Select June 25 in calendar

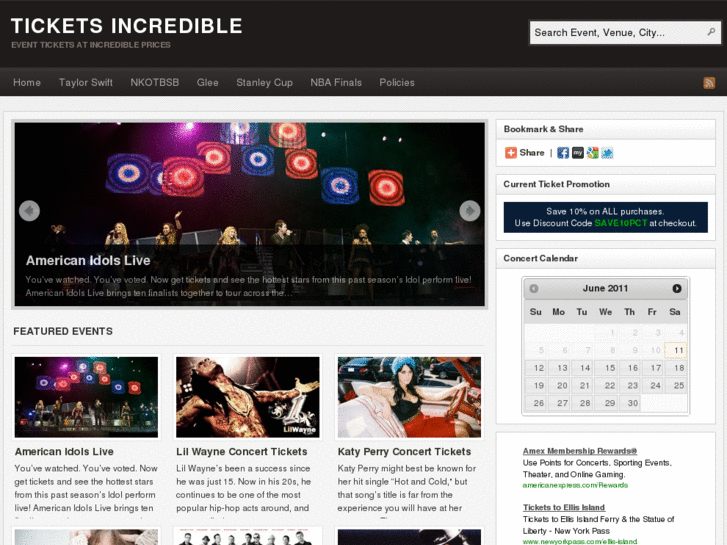click(676, 385)
